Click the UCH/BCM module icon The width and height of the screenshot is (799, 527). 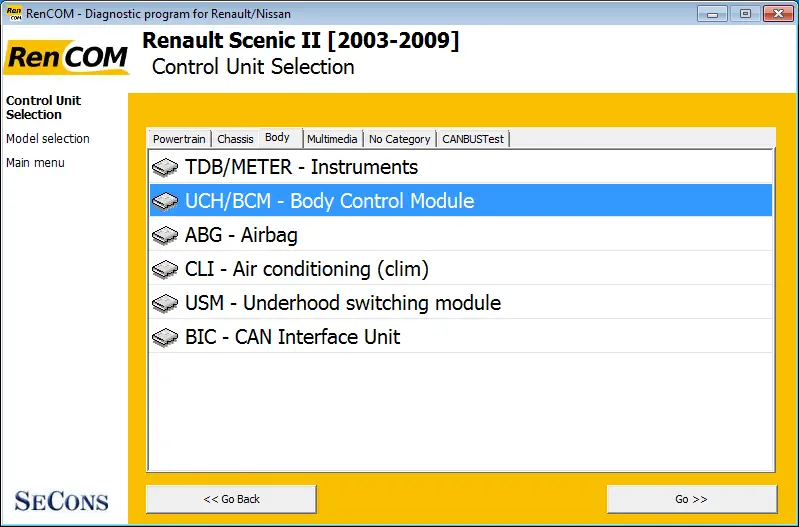pos(165,201)
